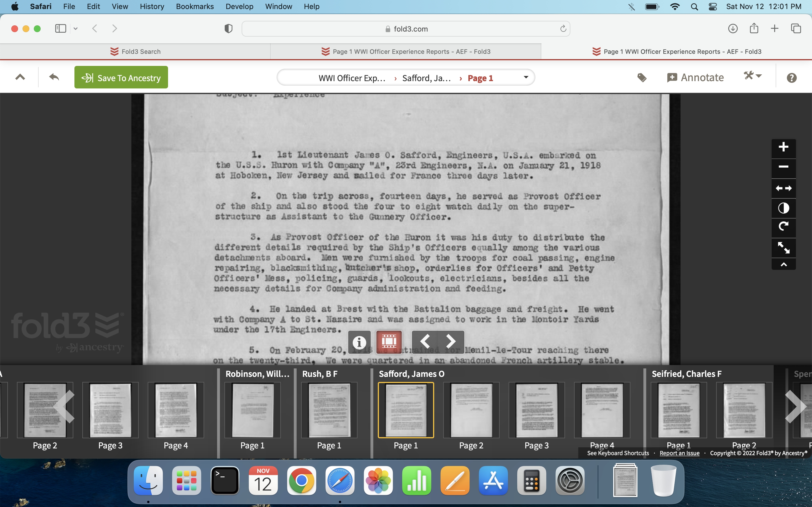Screen dimensions: 812x507
Task: Click the tag icon beside Annotate
Action: 642,78
